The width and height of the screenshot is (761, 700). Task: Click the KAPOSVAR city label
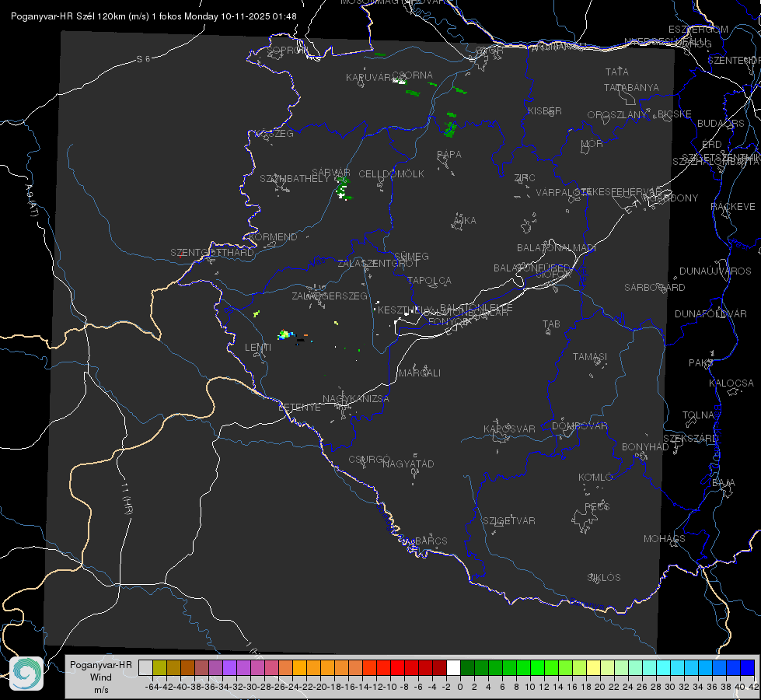pos(510,429)
